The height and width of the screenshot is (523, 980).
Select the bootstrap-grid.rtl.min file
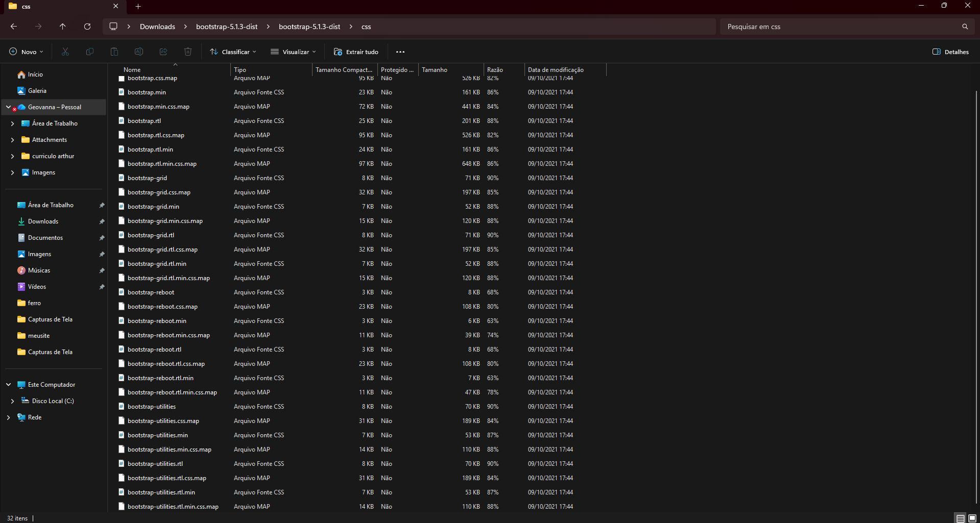(x=157, y=264)
